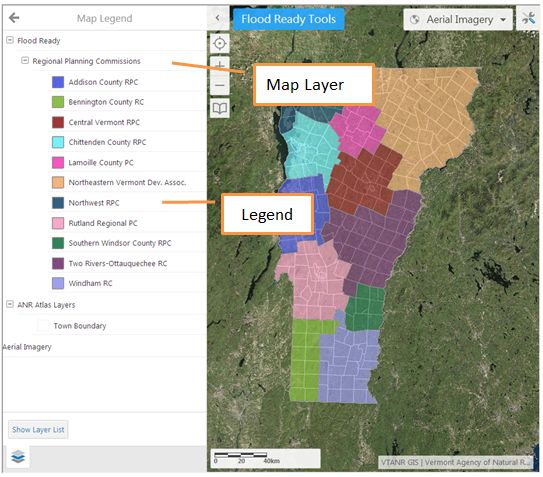The width and height of the screenshot is (543, 477).
Task: Open the Aerial Imagery basemap dropdown
Action: coord(458,20)
